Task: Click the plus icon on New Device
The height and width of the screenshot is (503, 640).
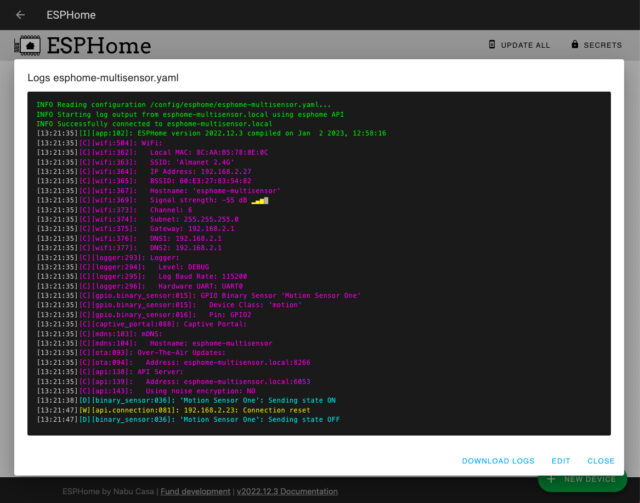Action: 551,479
